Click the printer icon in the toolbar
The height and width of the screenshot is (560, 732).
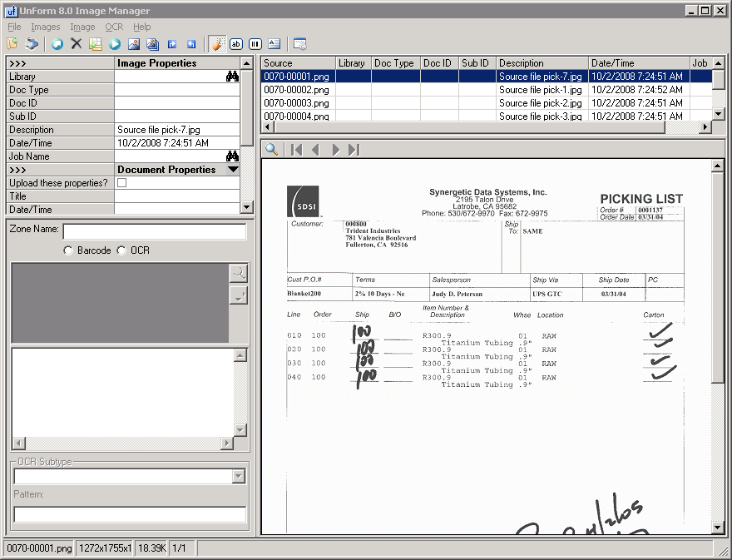tap(32, 44)
